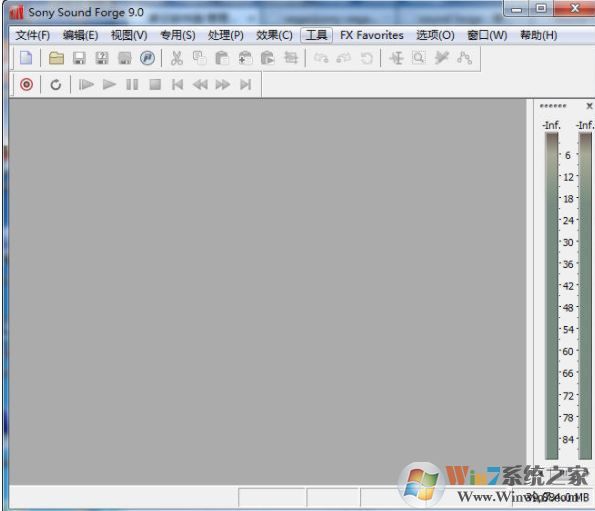Open the 效果(C) menu

pyautogui.click(x=274, y=35)
